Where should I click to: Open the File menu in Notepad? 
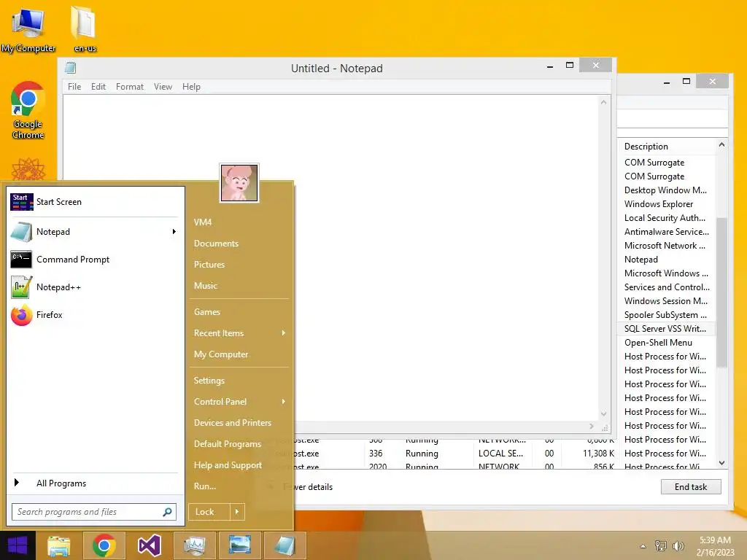74,87
